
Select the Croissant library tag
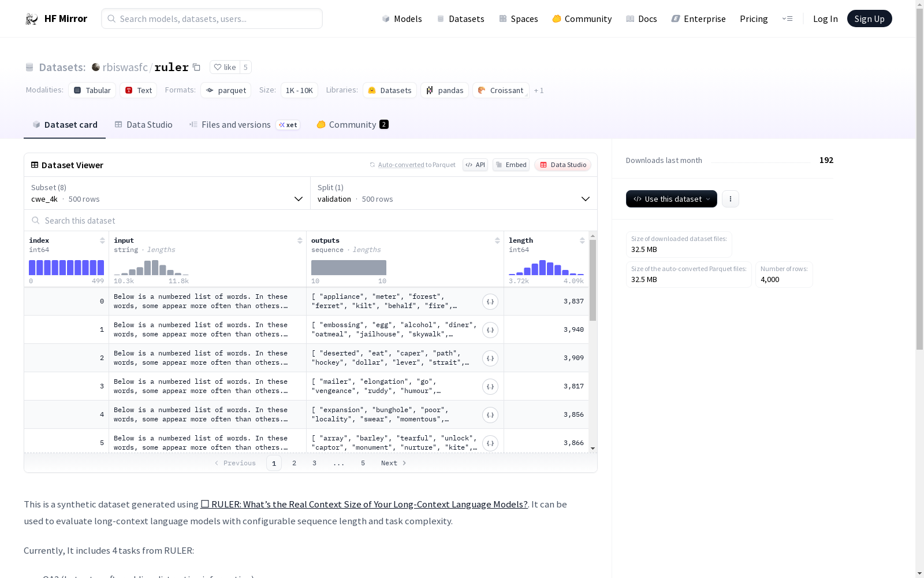[x=501, y=90]
